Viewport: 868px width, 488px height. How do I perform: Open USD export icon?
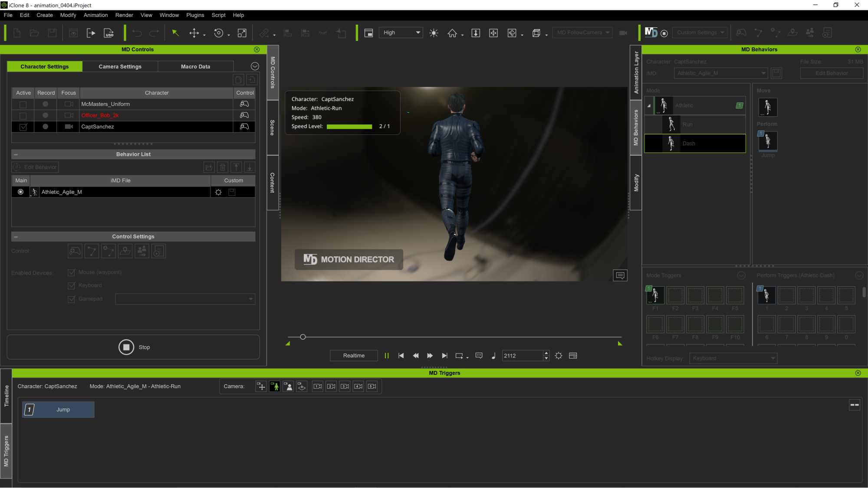pos(109,33)
